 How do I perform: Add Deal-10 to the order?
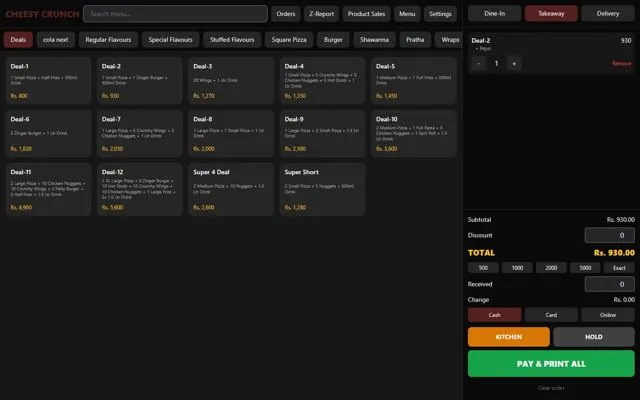tap(414, 133)
